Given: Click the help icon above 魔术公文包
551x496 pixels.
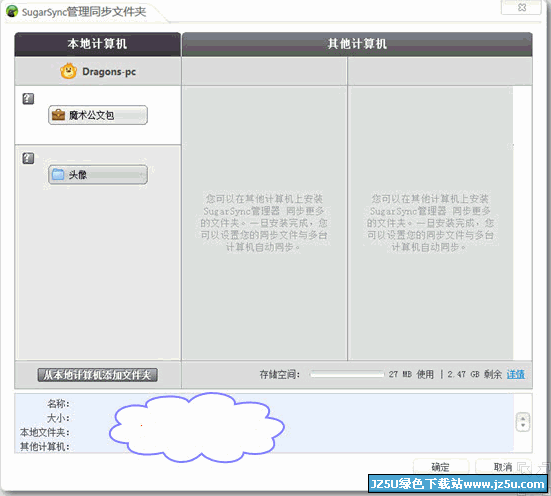Looking at the screenshot, I should (x=28, y=99).
